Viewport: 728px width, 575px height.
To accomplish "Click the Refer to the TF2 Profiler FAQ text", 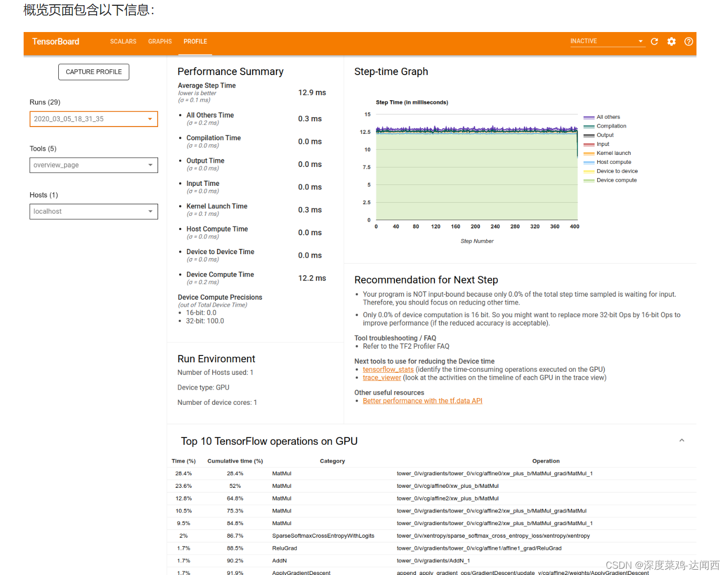I will pyautogui.click(x=406, y=347).
